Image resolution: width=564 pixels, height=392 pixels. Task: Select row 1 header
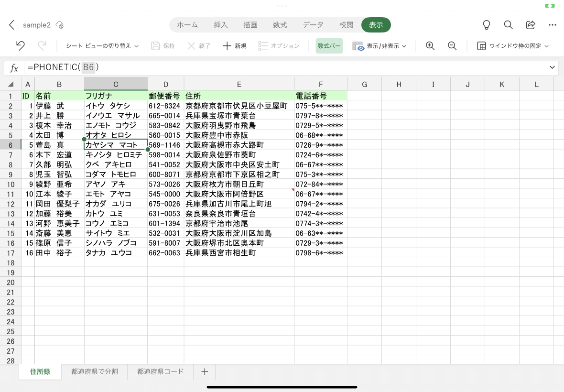pyautogui.click(x=11, y=96)
